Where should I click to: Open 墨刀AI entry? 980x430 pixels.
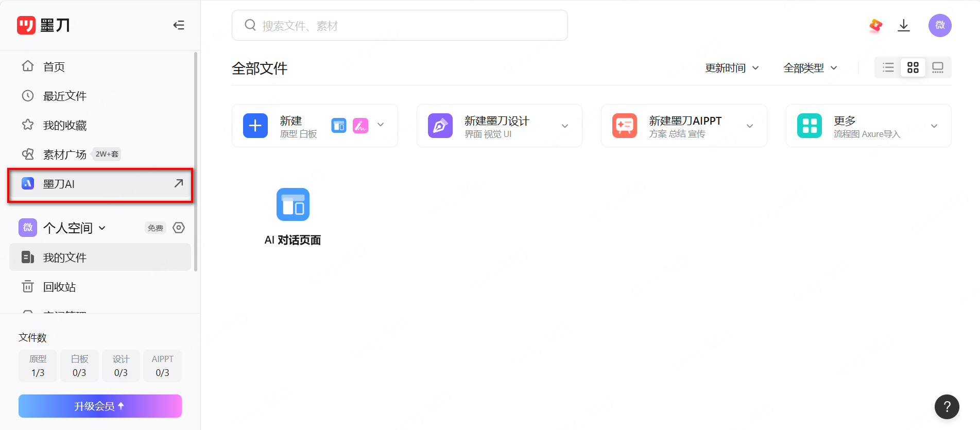pyautogui.click(x=100, y=184)
